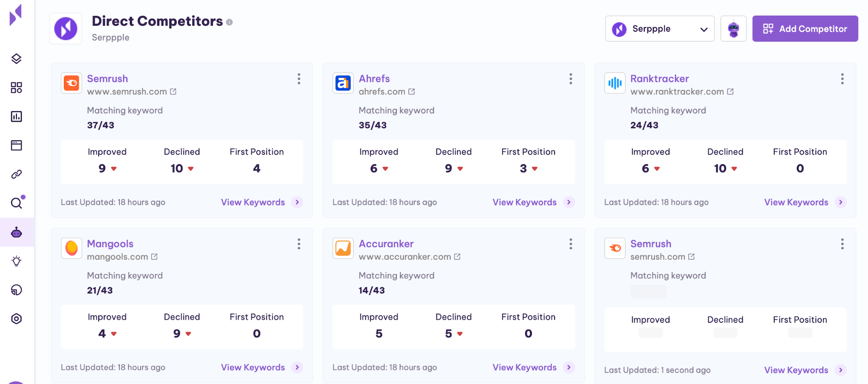868x384 pixels.
Task: Open the Serppple project dropdown
Action: pyautogui.click(x=660, y=29)
